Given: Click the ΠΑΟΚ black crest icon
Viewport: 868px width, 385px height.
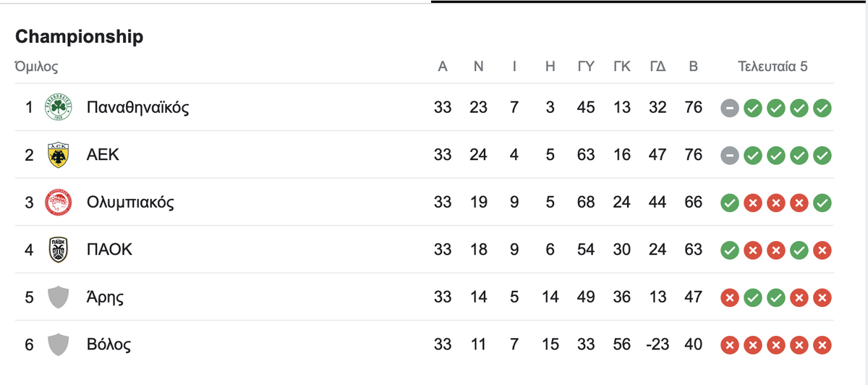Looking at the screenshot, I should 58,250.
